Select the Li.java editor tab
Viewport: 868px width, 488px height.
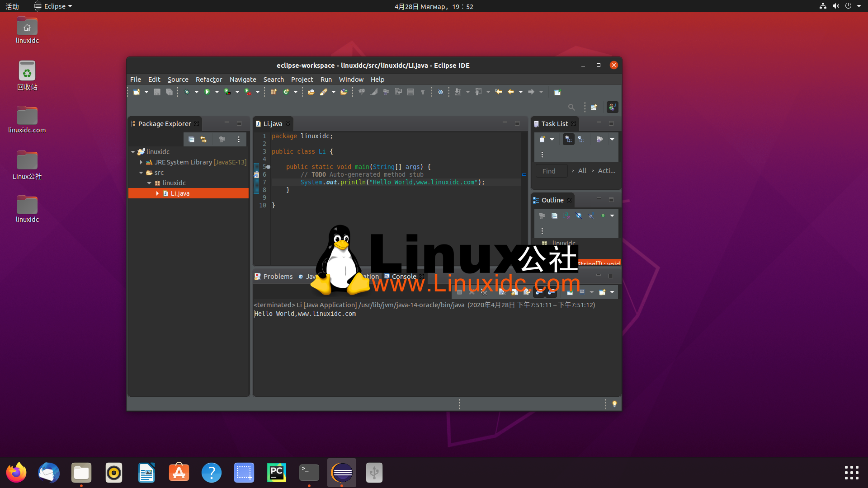tap(273, 123)
